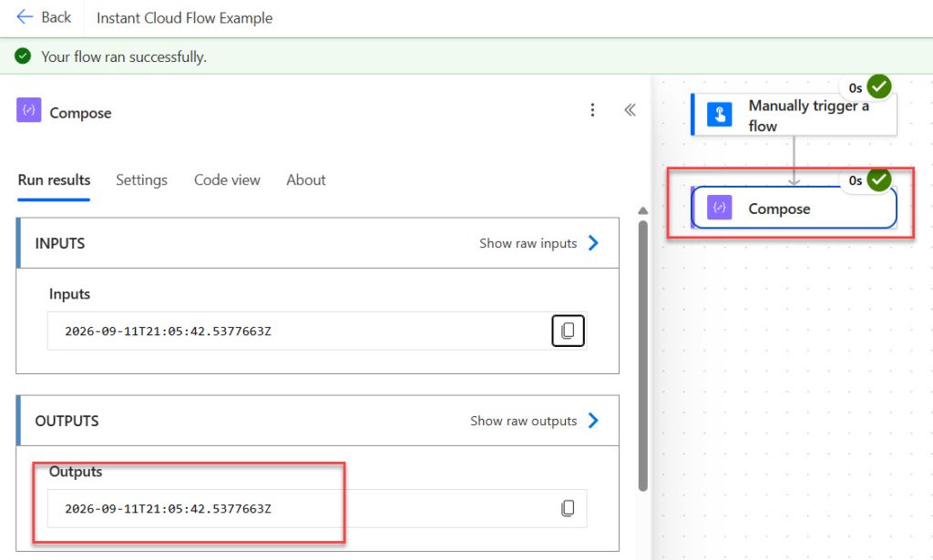
Task: Click the 'Inputs' field label
Action: pyautogui.click(x=69, y=294)
